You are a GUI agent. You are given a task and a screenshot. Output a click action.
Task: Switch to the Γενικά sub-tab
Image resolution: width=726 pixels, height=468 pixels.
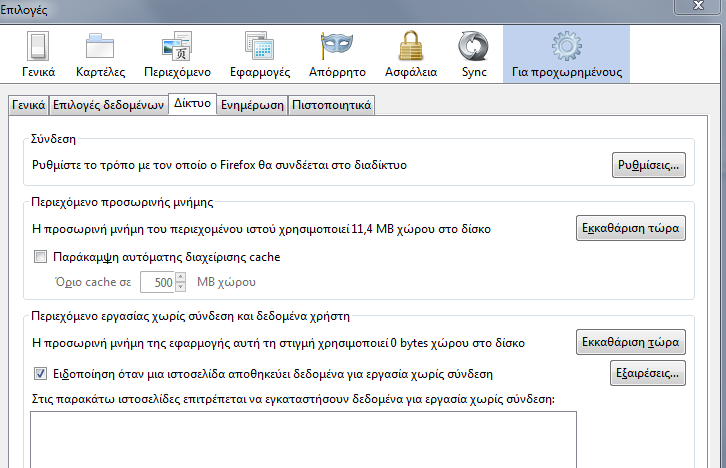click(28, 105)
